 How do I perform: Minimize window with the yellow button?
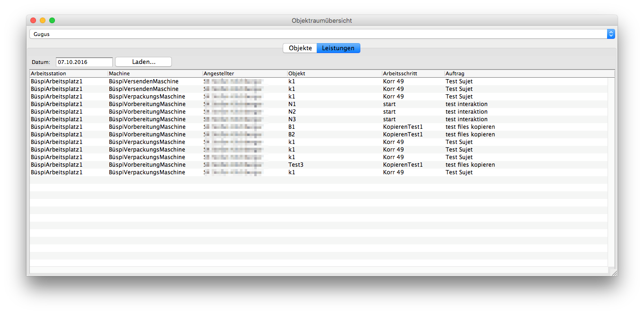tap(43, 20)
